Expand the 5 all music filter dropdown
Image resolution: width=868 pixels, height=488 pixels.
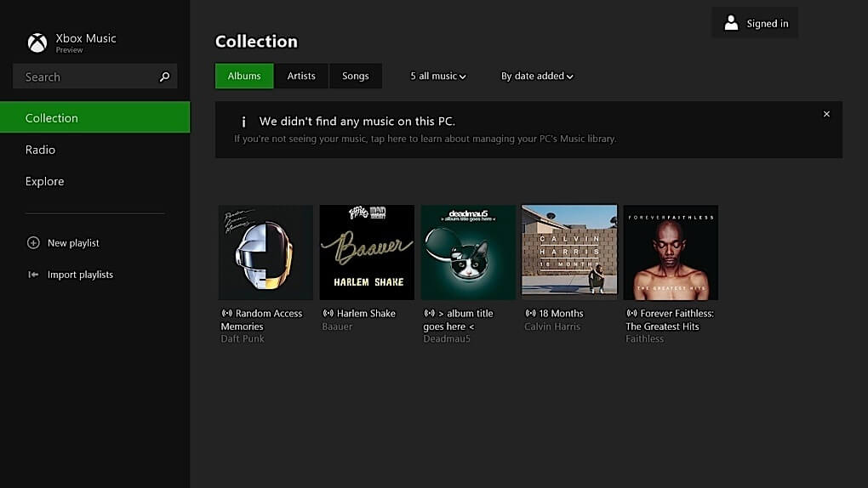(x=438, y=77)
